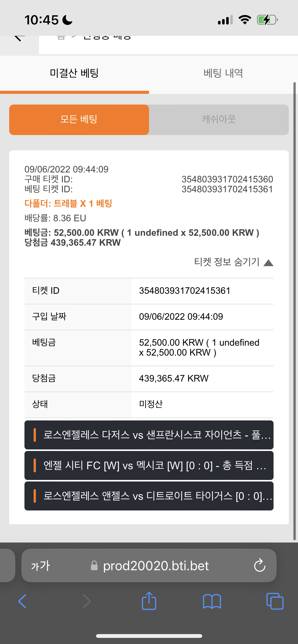Tap the prod20020.bti.bet address bar
298x644 pixels.
click(149, 565)
